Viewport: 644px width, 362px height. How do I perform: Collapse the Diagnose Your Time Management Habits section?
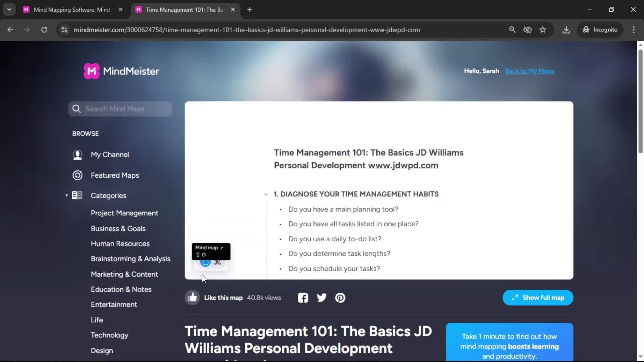(266, 194)
